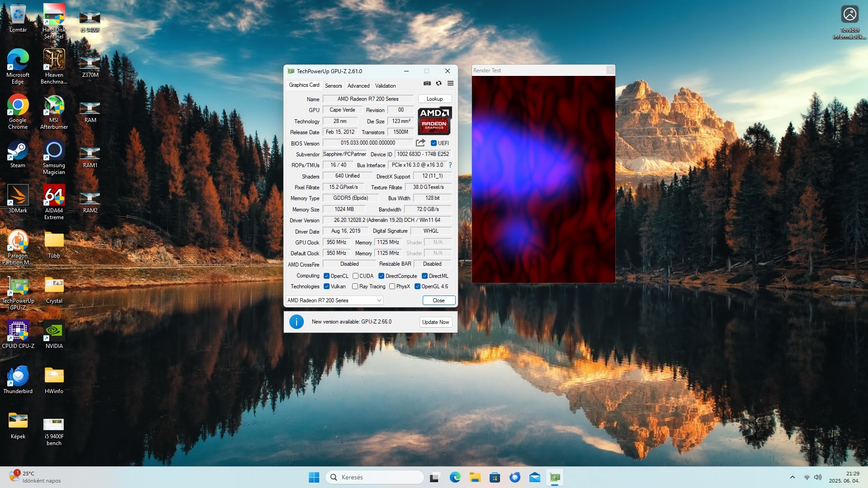This screenshot has height=488, width=868.
Task: Open the HWinfo folder on desktop
Action: tap(54, 380)
